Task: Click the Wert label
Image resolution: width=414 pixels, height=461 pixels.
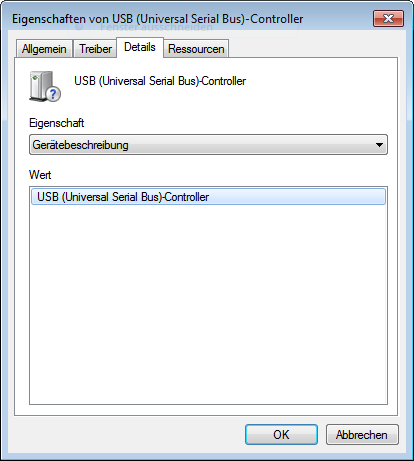Action: (x=40, y=175)
